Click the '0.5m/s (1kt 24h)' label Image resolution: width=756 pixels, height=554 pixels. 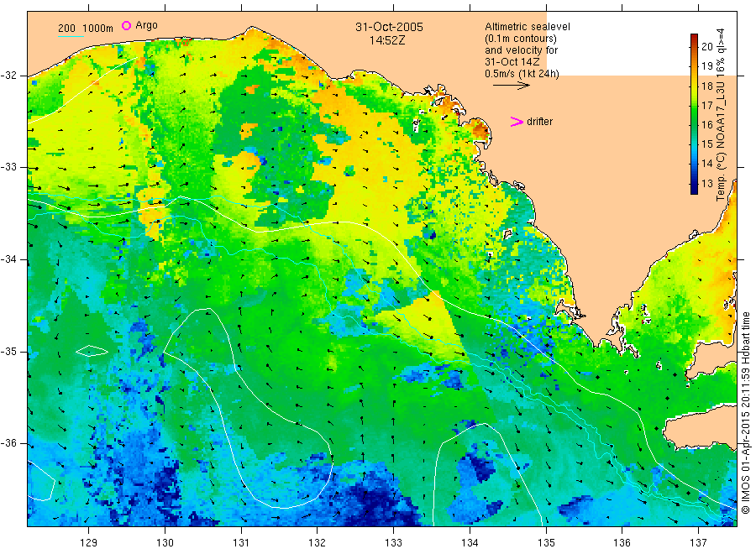point(522,74)
